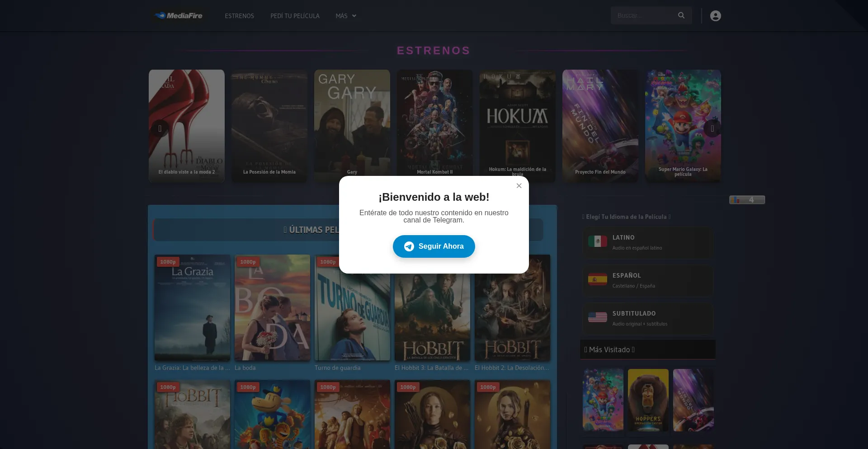
Task: Open El diablo viste a la moda 2 poster
Action: pos(187,126)
